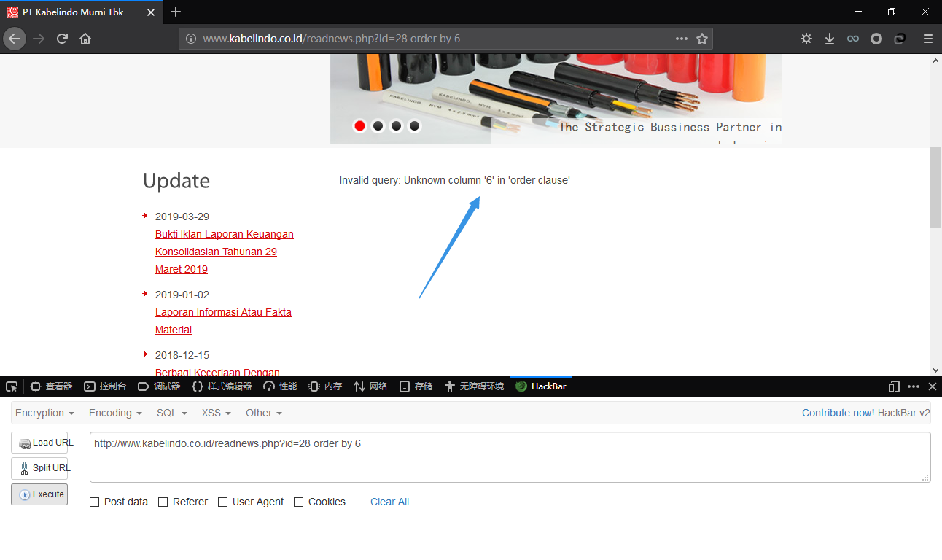
Task: Click the date 2019-01-02
Action: (x=182, y=295)
